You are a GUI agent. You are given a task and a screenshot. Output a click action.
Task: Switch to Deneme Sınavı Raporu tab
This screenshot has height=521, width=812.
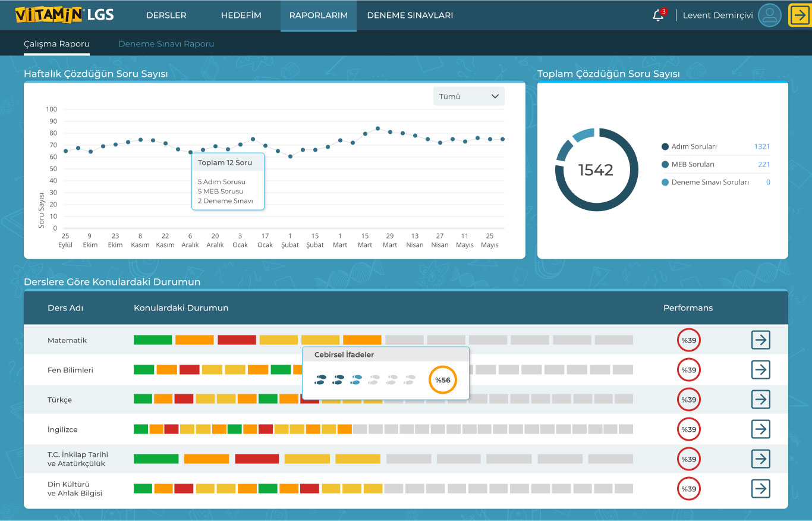(166, 44)
